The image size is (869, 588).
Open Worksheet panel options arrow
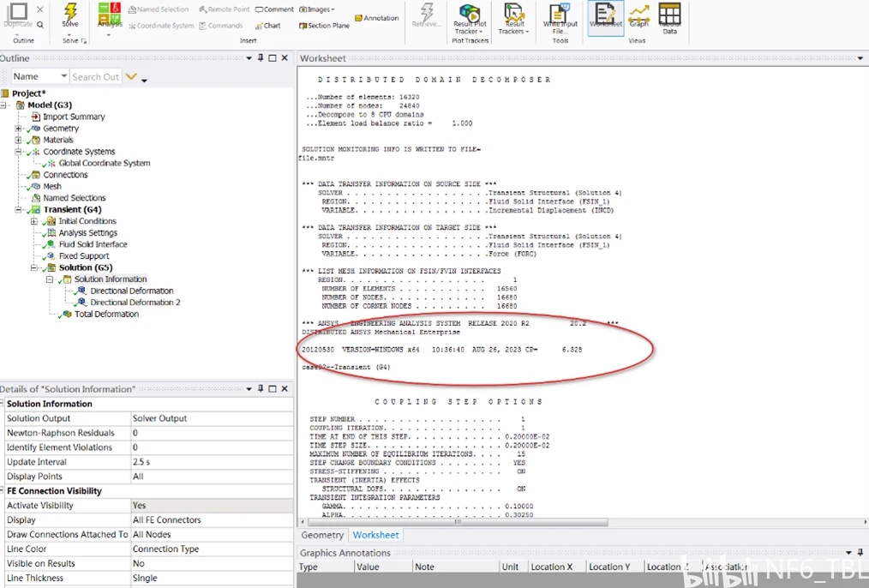[860, 58]
